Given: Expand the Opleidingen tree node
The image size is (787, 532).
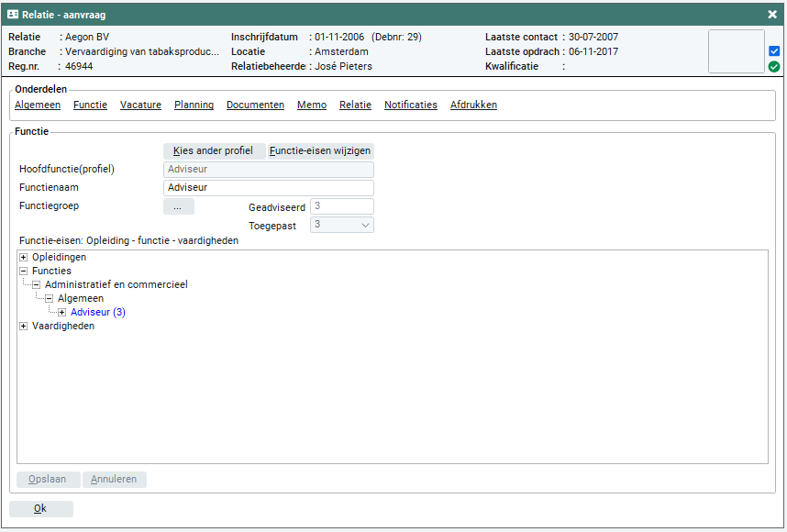Looking at the screenshot, I should [24, 258].
